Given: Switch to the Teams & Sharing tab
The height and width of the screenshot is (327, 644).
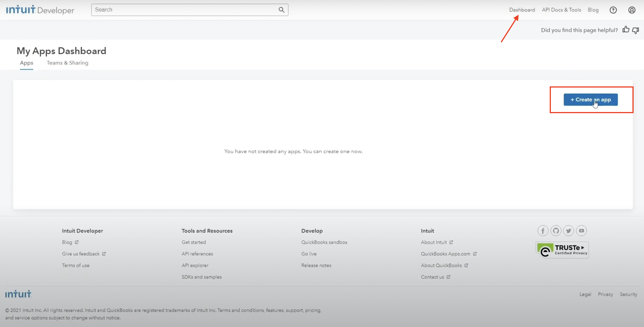Looking at the screenshot, I should click(68, 63).
